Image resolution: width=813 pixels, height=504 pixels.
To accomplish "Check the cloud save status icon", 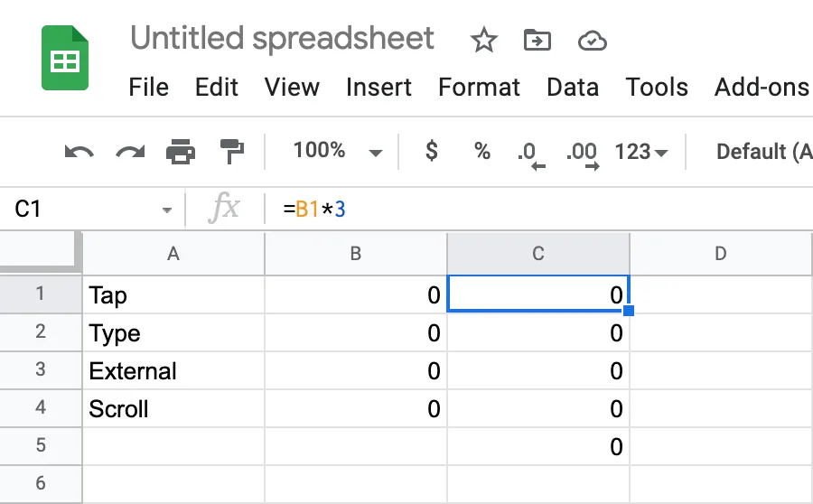I will tap(591, 40).
